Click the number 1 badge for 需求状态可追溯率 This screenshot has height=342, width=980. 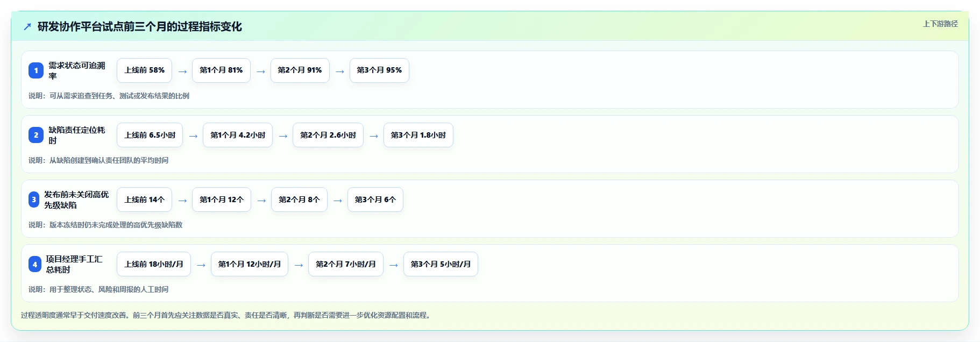coord(36,70)
